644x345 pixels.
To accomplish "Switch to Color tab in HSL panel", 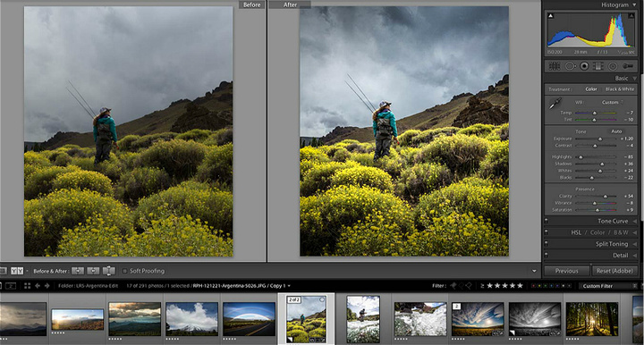I will 597,232.
